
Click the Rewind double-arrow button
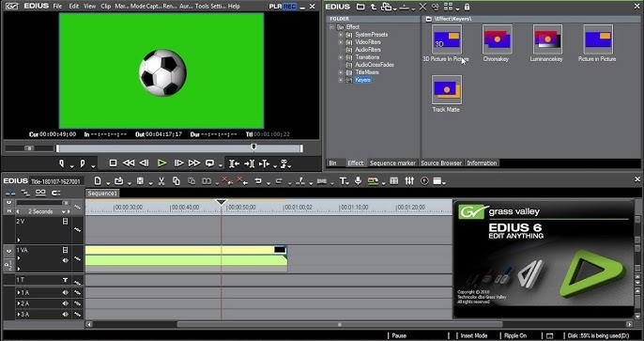click(129, 163)
